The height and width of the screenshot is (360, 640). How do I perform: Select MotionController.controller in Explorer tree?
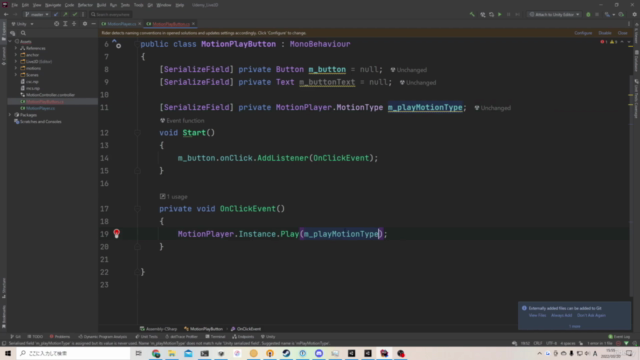(x=50, y=95)
